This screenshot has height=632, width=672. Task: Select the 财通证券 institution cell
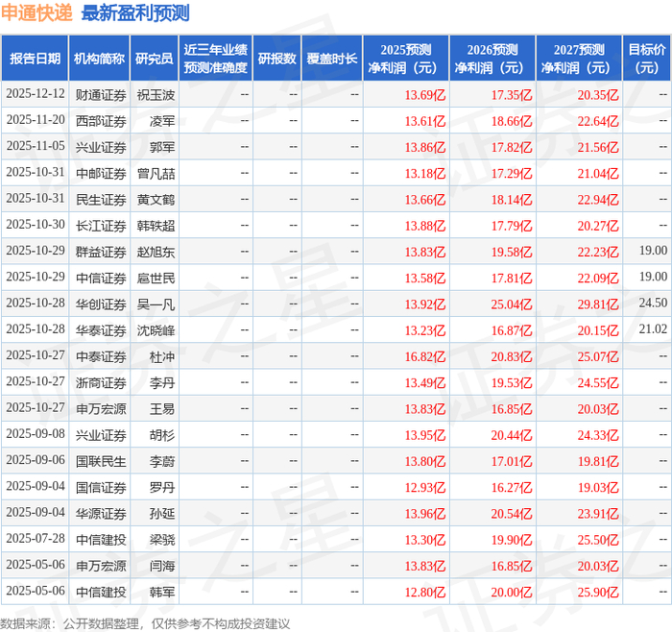tap(101, 95)
